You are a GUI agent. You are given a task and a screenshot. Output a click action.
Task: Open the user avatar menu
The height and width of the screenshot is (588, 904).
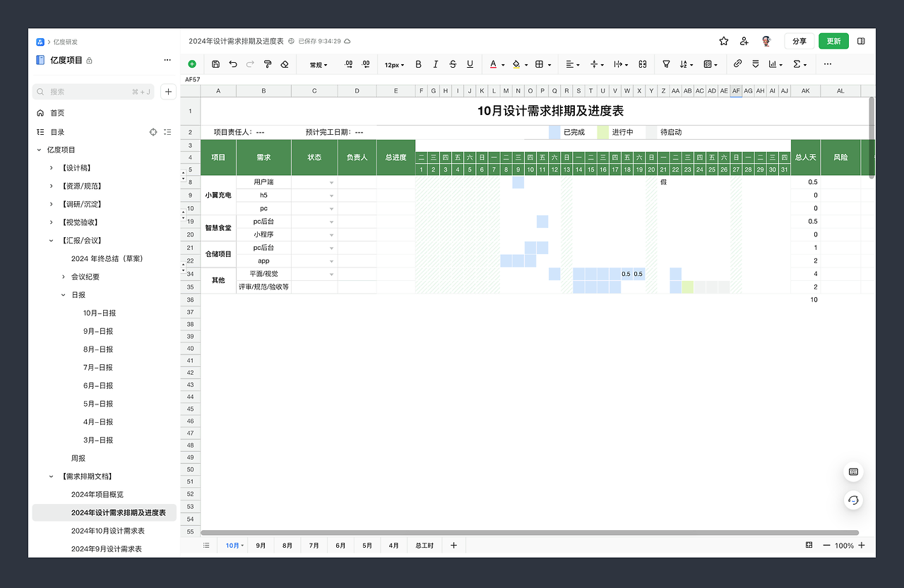766,41
